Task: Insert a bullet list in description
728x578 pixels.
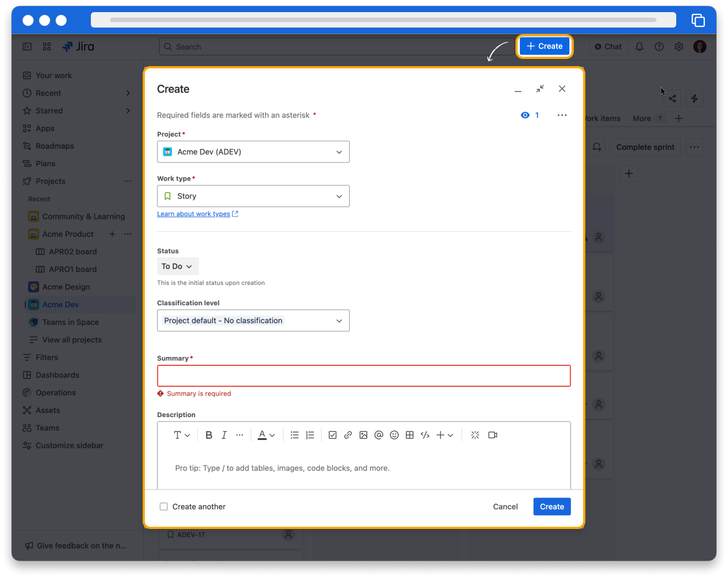Action: 295,435
